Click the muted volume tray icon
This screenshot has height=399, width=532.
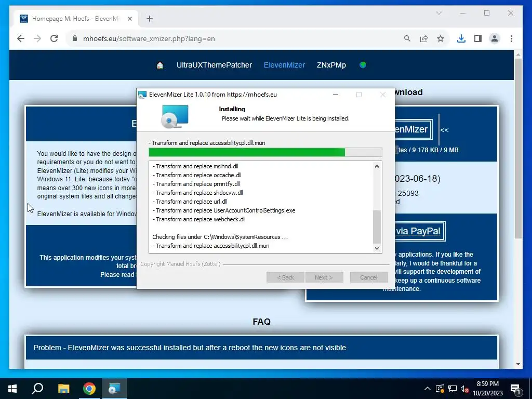pos(464,389)
